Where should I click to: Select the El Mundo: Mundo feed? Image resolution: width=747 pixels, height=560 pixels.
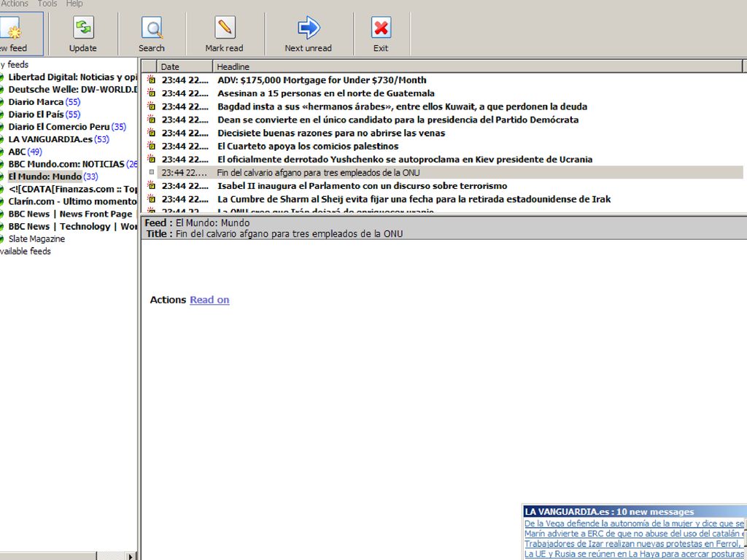53,176
